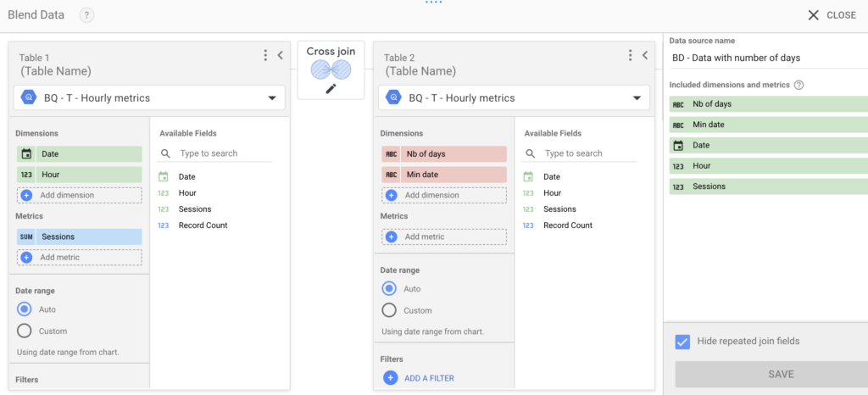This screenshot has height=395, width=868.
Task: Click Table 1 available fields search box
Action: tap(216, 153)
